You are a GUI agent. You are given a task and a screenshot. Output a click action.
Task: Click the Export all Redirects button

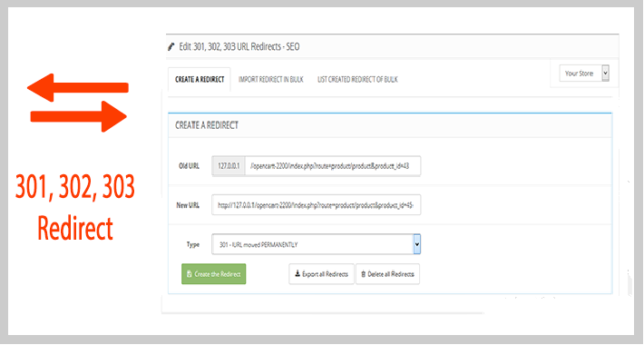322,274
